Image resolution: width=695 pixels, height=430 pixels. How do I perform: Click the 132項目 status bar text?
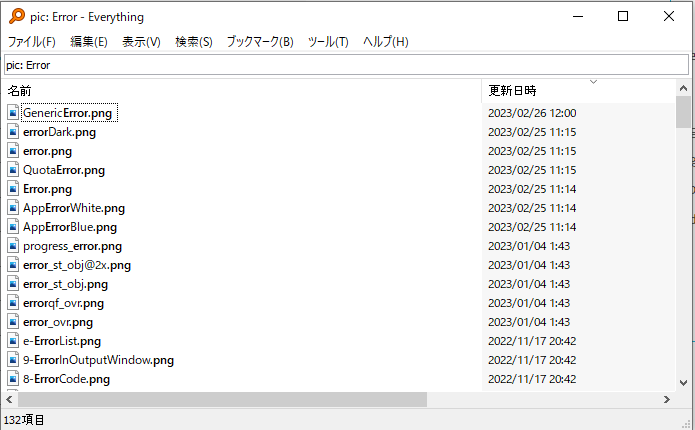[24, 420]
